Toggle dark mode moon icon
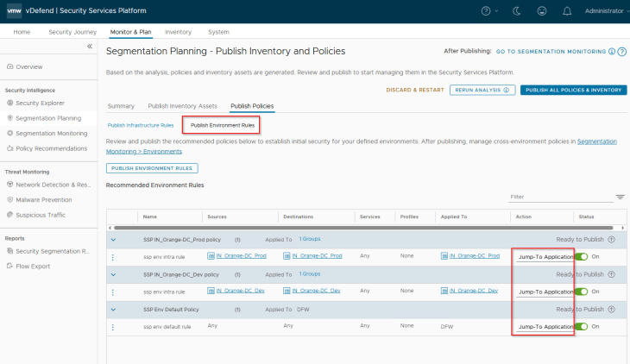Viewport: 630px width, 364px height. [x=516, y=11]
